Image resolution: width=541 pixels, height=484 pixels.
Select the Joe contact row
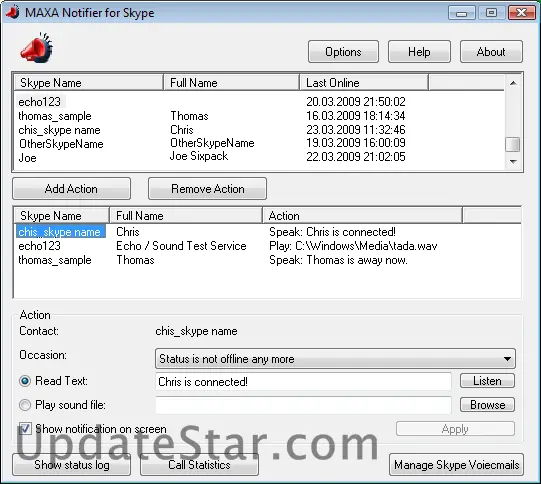click(27, 158)
